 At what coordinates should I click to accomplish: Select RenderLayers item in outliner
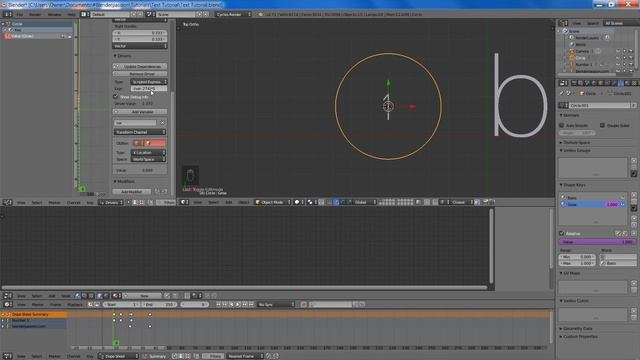point(587,38)
